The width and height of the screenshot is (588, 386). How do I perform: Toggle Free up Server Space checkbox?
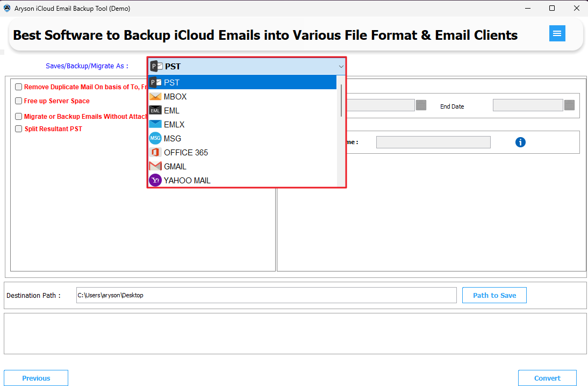click(18, 101)
